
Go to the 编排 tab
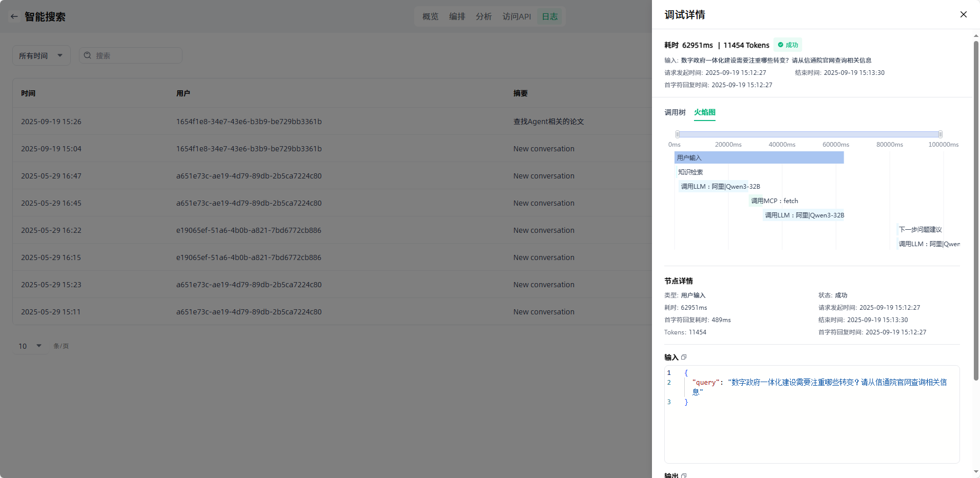click(x=457, y=16)
